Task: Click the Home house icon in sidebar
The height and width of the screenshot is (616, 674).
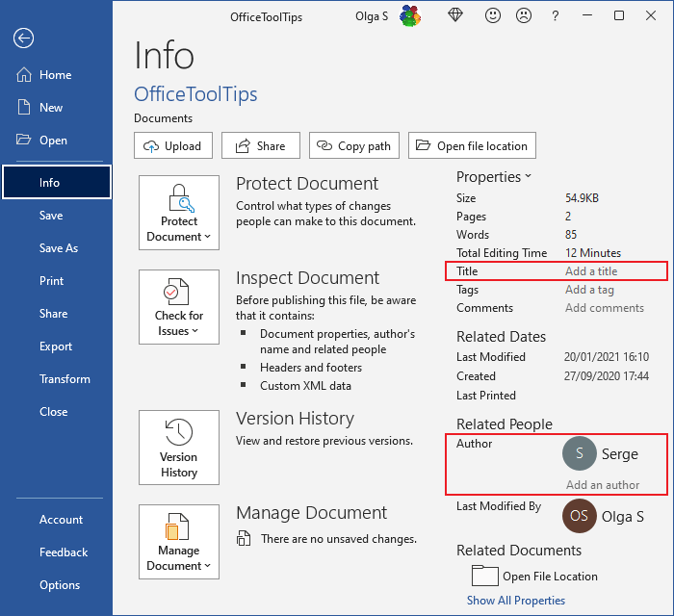Action: pos(24,74)
